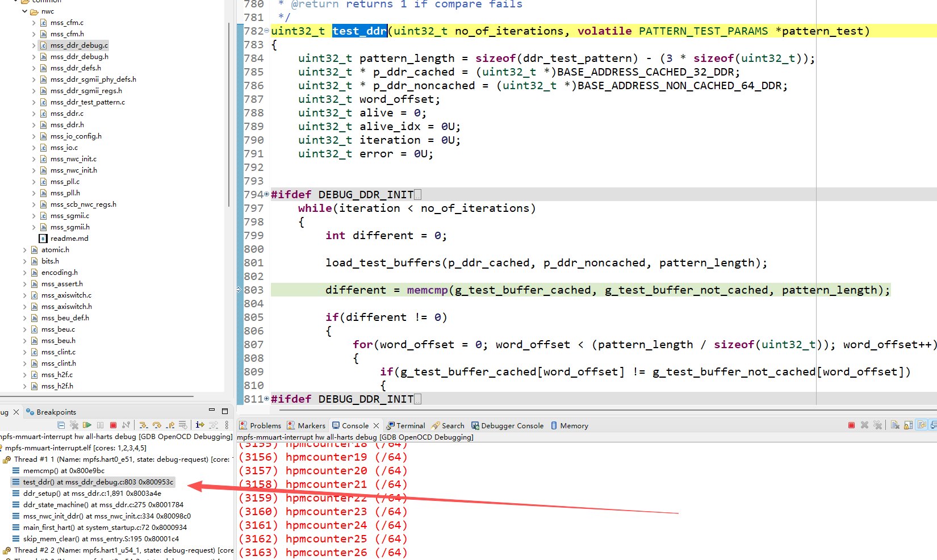
Task: Clear the console output
Action: [895, 425]
